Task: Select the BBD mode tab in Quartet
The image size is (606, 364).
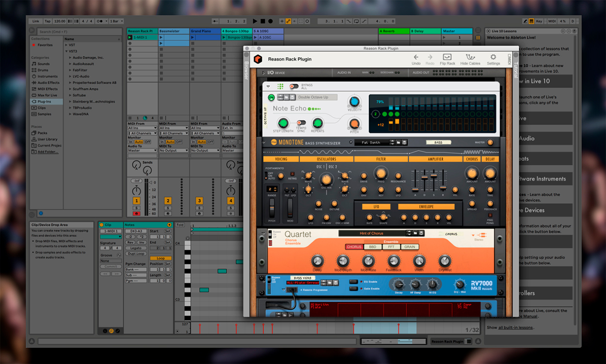Action: 372,247
